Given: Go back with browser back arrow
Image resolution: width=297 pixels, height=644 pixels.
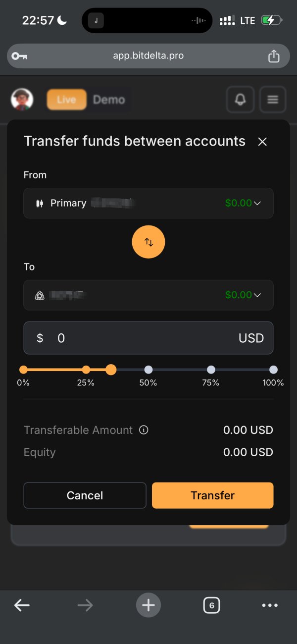Looking at the screenshot, I should coord(22,605).
